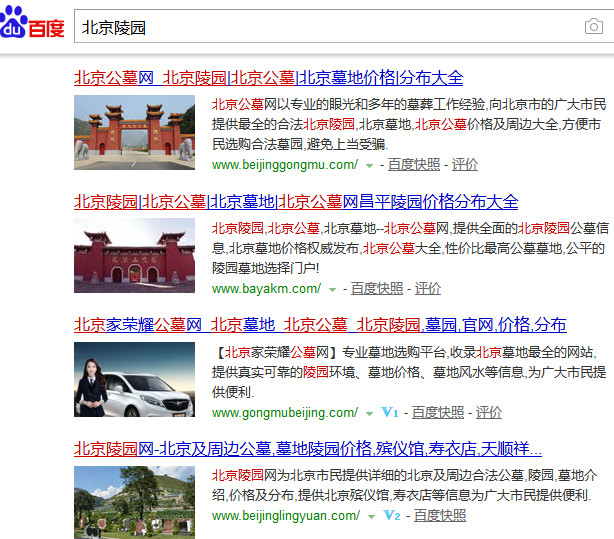Click 评价 for gongmubeijing.com result
Image resolution: width=614 pixels, height=539 pixels.
click(x=489, y=412)
